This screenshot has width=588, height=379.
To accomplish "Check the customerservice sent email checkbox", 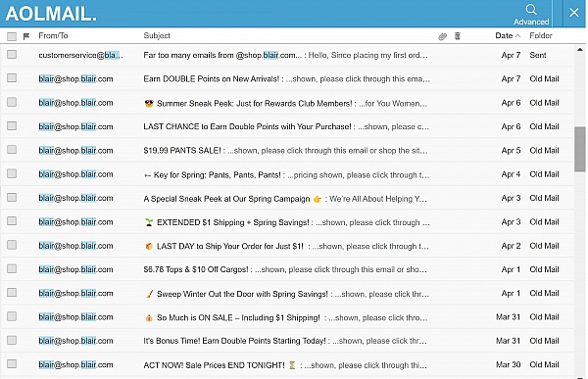I will click(12, 55).
